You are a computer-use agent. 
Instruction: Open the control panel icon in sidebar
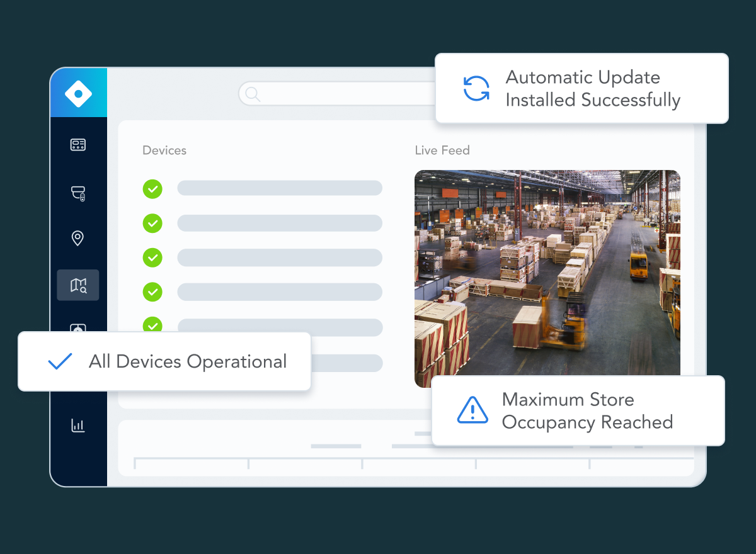tap(78, 145)
